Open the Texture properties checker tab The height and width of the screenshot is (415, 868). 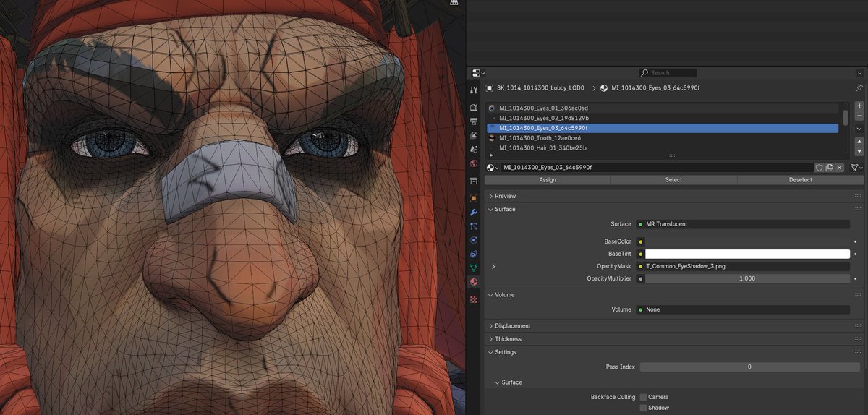coord(474,299)
